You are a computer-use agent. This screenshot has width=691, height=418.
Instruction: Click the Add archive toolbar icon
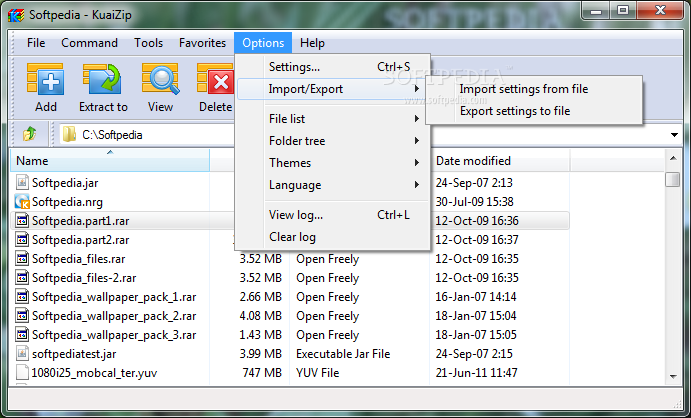click(x=45, y=79)
